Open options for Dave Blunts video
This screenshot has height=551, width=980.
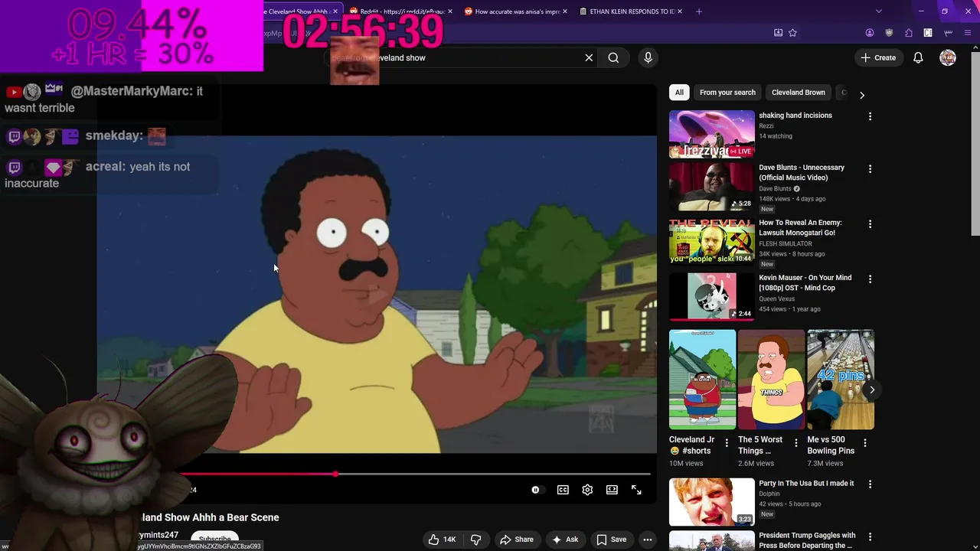coord(870,168)
